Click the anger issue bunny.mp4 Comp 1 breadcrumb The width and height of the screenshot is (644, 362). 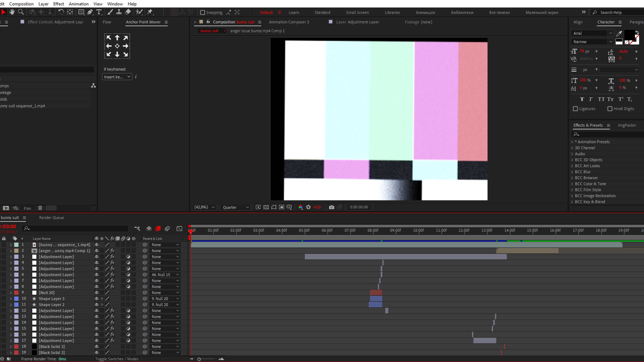point(257,31)
